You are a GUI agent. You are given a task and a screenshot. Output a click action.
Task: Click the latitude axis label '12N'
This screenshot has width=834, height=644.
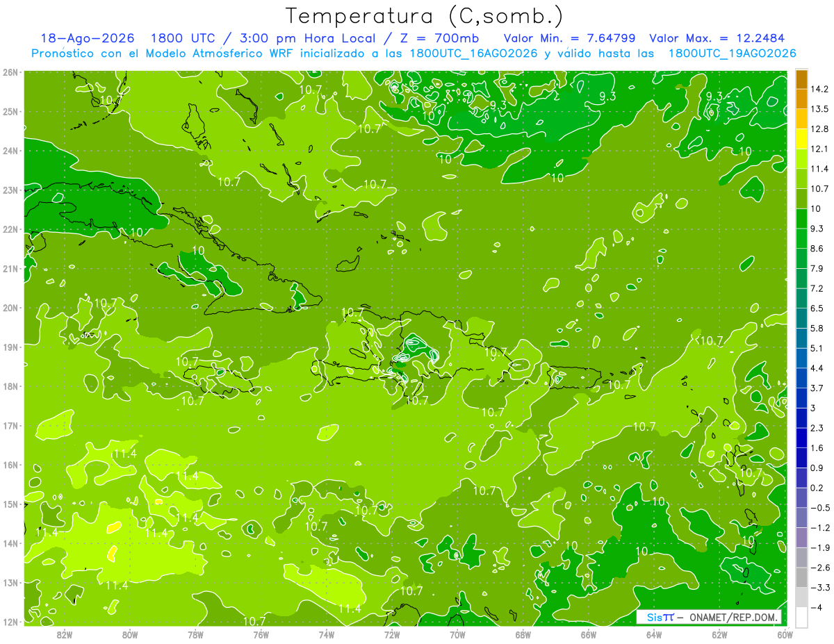pos(10,622)
